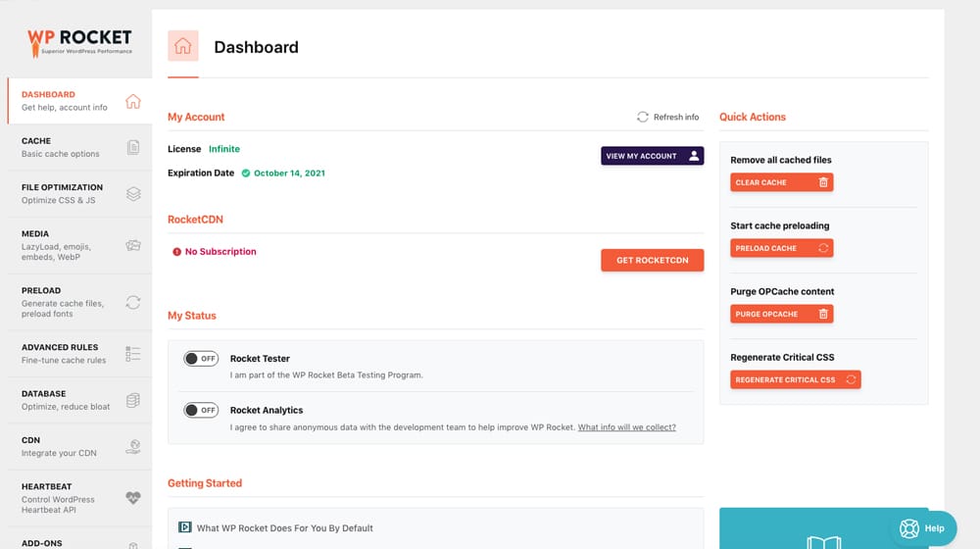Click the trash icon on Clear Cache

(x=823, y=182)
